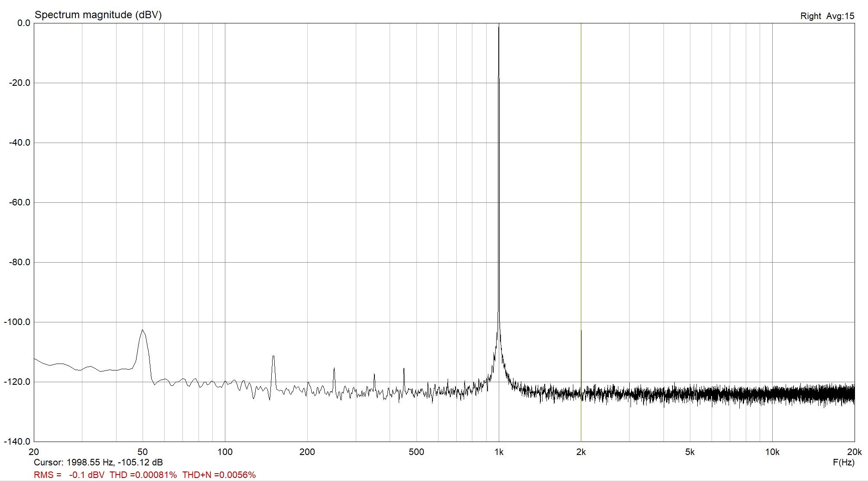Click the '20' frequency axis label
The height and width of the screenshot is (481, 868).
[x=34, y=452]
